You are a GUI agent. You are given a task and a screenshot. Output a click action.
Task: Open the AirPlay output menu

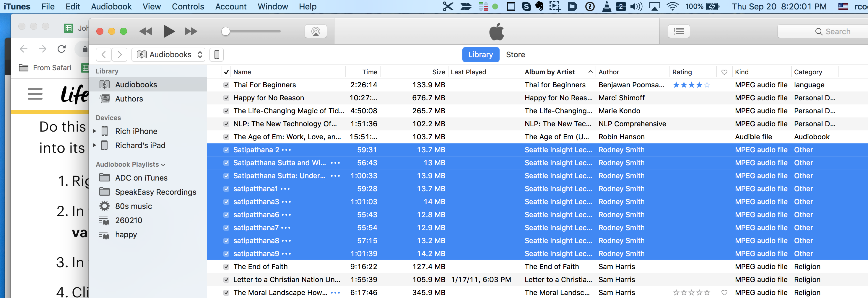[x=316, y=32]
